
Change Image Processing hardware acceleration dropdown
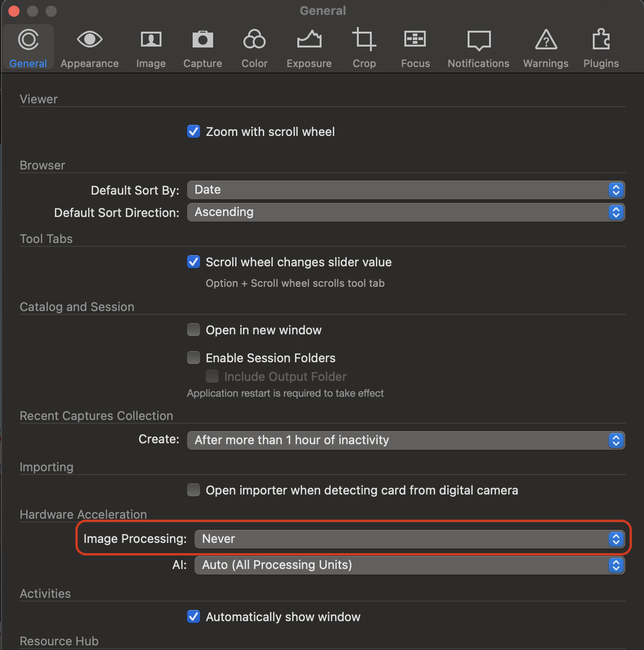(409, 539)
